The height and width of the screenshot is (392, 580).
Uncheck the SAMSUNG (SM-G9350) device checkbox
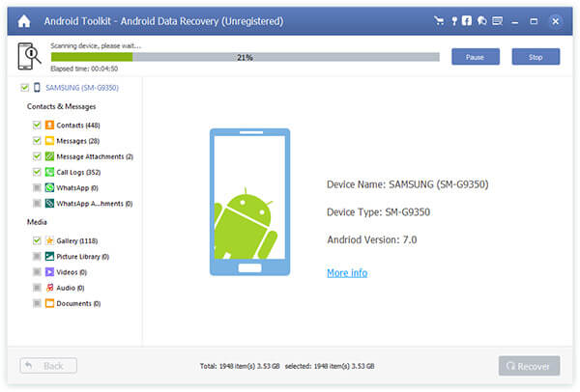(x=24, y=88)
